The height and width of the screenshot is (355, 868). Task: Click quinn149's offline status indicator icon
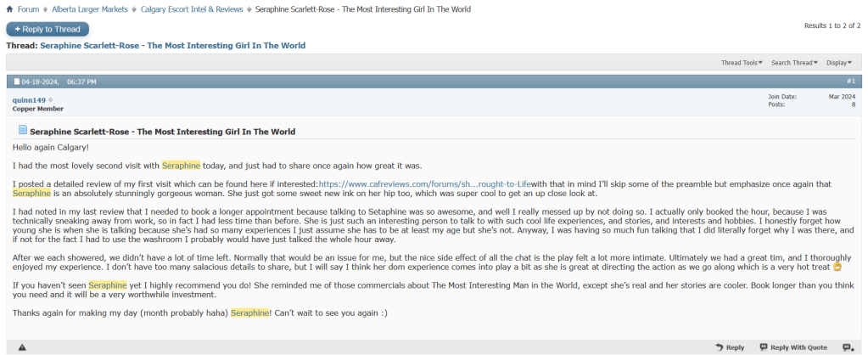tap(51, 100)
